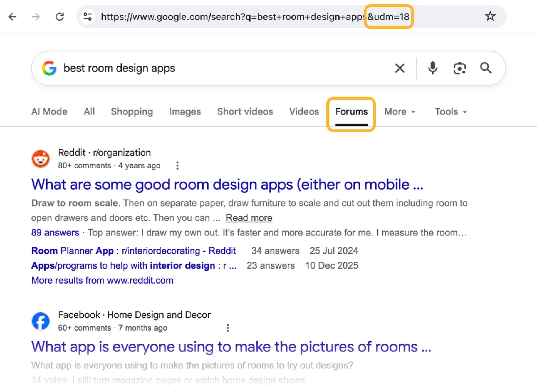Click 'Reddit · r/organization' source text
537x392 pixels.
point(104,153)
